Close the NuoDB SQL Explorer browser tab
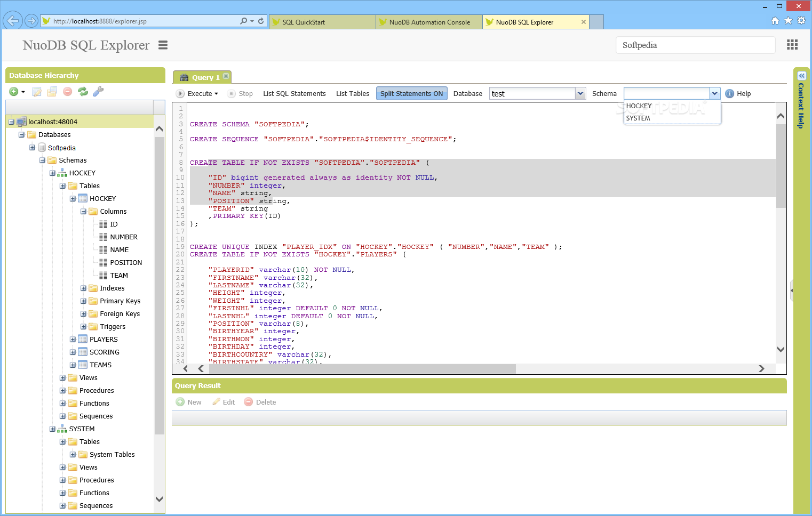This screenshot has height=516, width=812. pos(584,22)
